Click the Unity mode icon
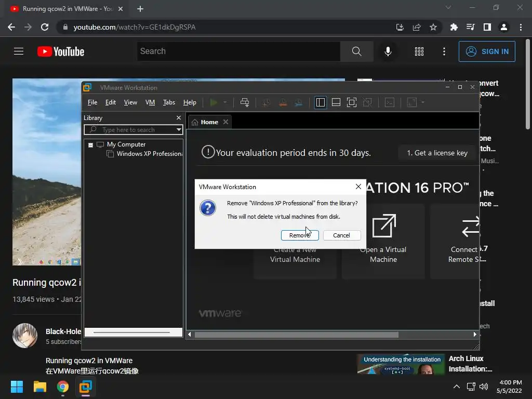This screenshot has width=532, height=399. [x=367, y=102]
